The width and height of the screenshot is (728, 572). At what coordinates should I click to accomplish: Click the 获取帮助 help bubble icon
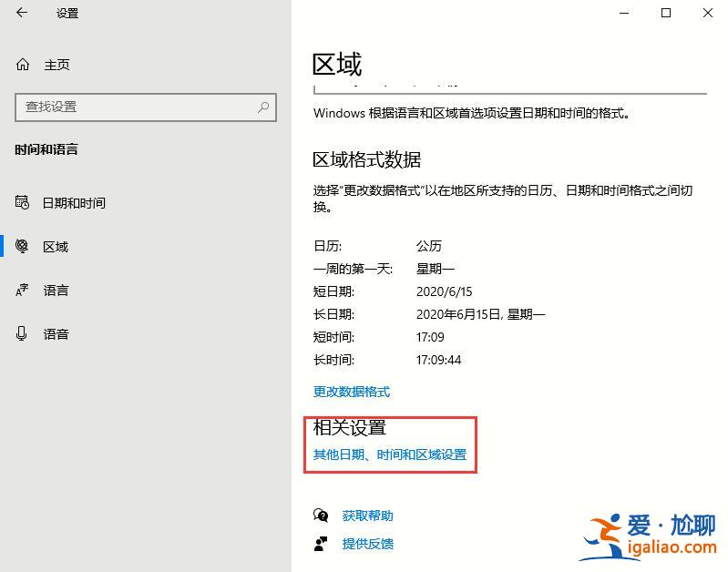321,516
